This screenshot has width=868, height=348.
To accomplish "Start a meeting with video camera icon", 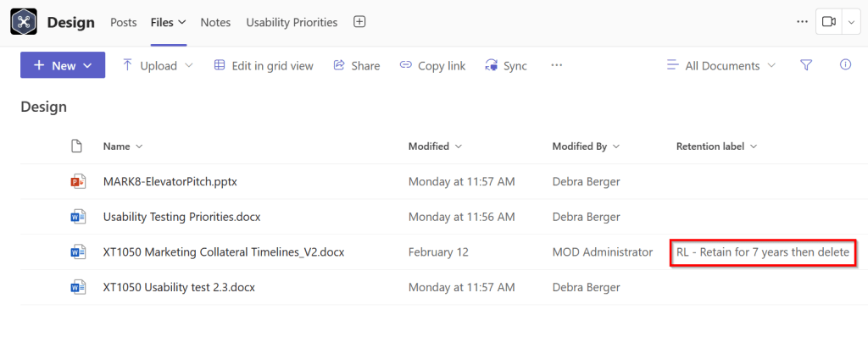I will tap(828, 22).
